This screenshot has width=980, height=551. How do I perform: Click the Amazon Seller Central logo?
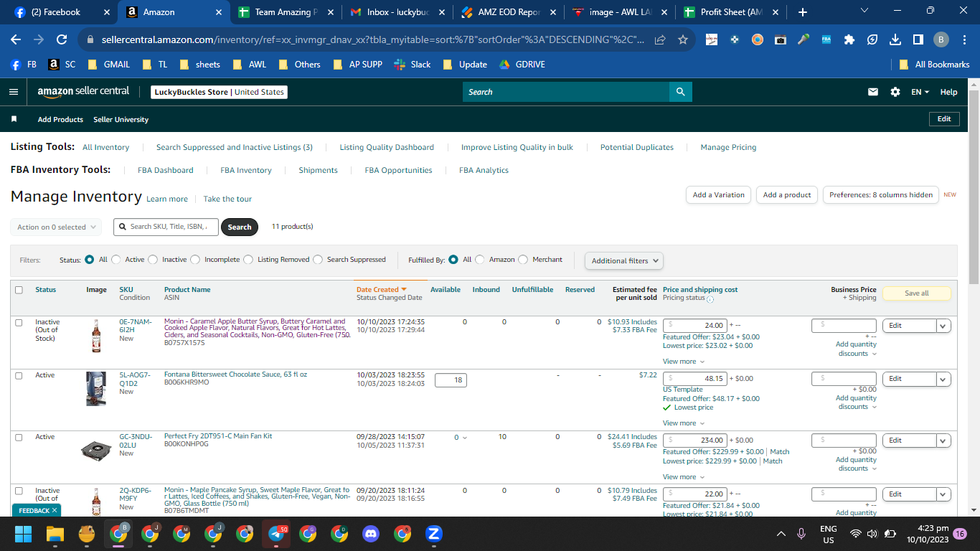pyautogui.click(x=83, y=92)
